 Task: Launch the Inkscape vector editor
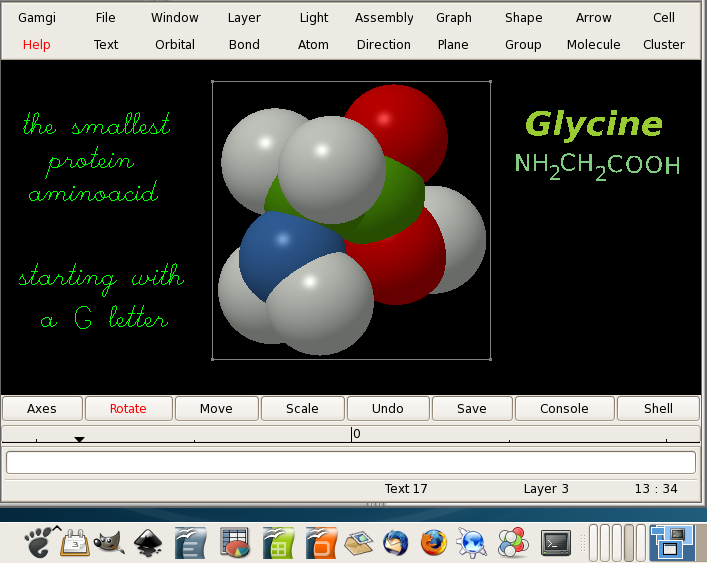(148, 542)
